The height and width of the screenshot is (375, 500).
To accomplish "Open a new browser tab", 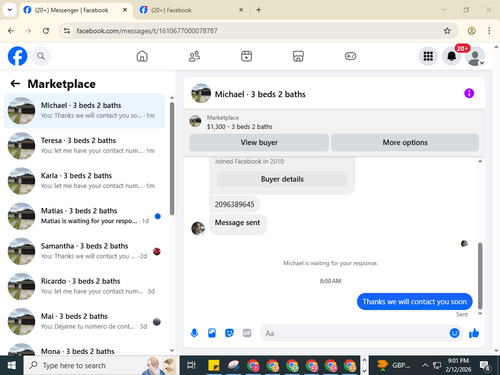I will click(x=259, y=10).
